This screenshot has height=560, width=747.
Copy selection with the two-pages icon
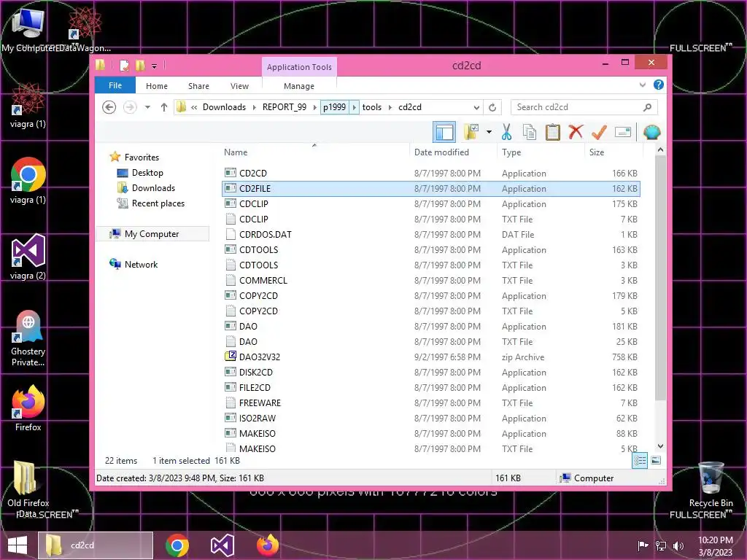point(530,132)
